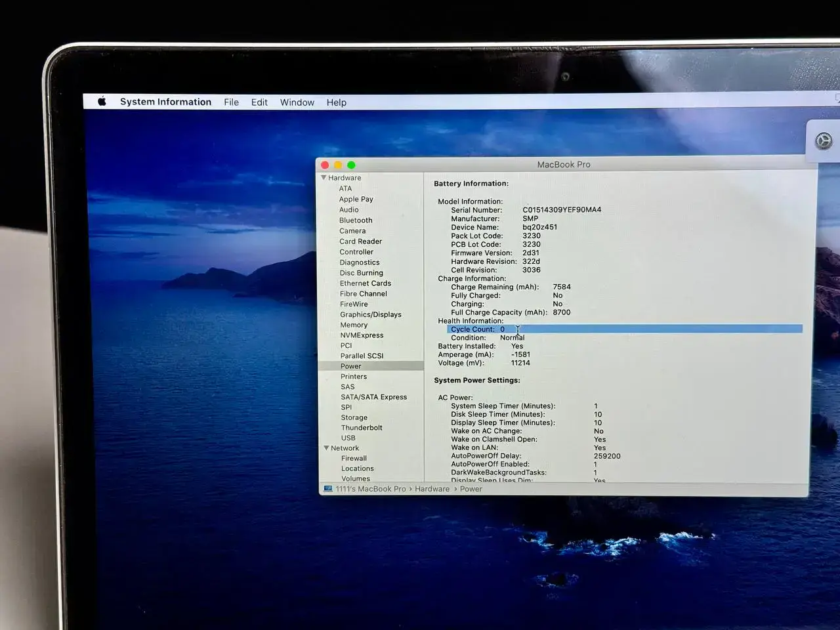840x630 pixels.
Task: Select Firewall under Network
Action: (354, 458)
